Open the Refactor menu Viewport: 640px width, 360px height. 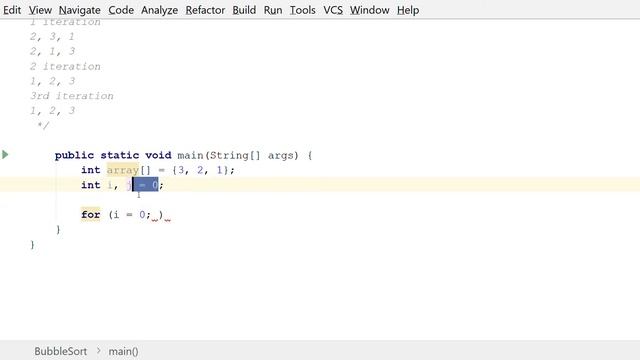point(205,10)
